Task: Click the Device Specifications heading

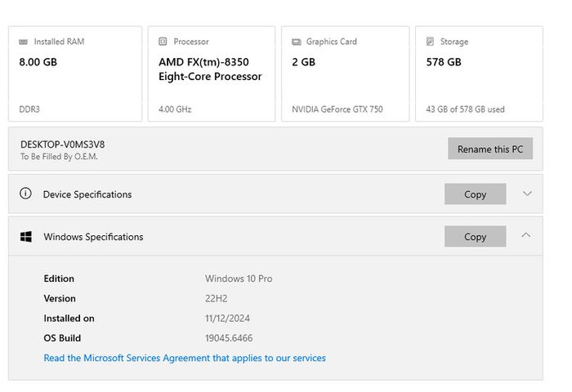Action: click(87, 194)
